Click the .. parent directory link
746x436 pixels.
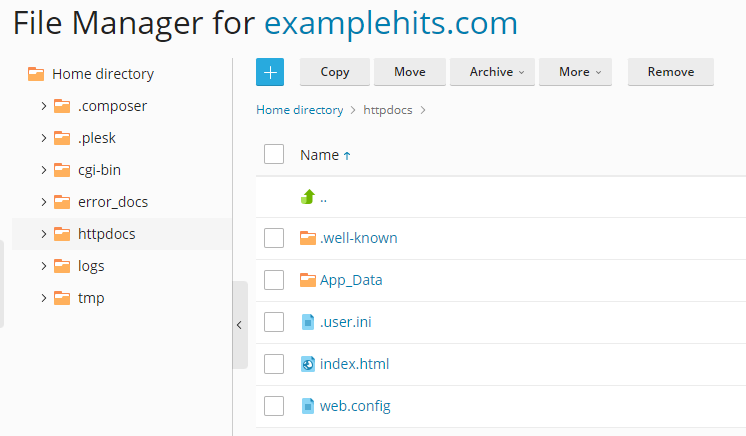pos(324,198)
